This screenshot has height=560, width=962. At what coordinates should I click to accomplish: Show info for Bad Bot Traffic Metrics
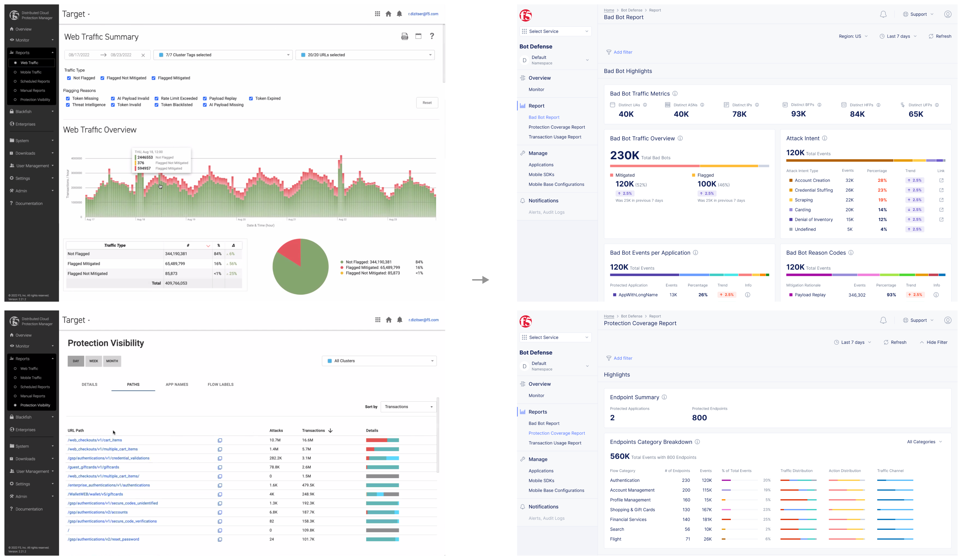(675, 94)
